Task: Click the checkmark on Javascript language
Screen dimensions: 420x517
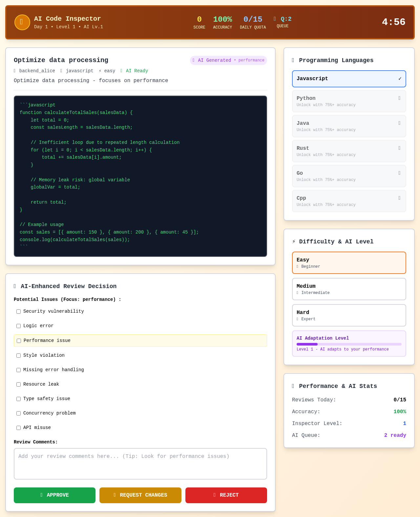Action: coord(400,79)
